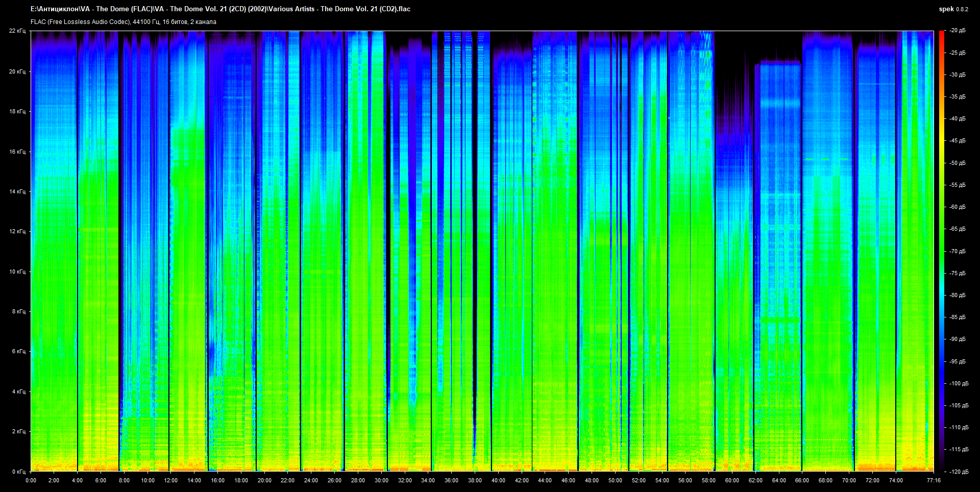
Task: Click the -120 dB scale label
Action: pyautogui.click(x=958, y=472)
